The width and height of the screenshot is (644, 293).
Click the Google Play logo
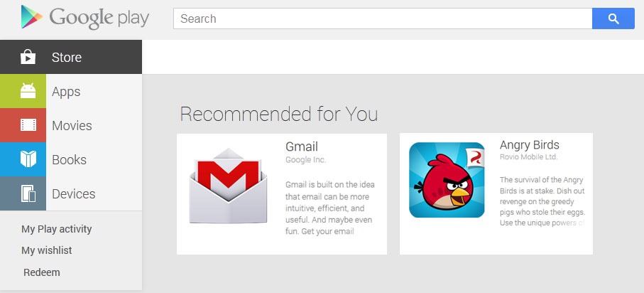[85, 17]
